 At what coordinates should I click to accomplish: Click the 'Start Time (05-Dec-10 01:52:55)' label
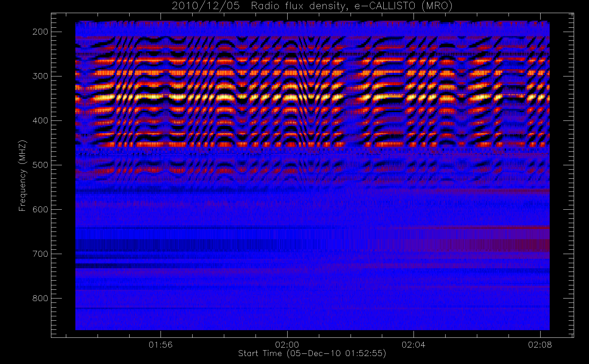click(312, 353)
